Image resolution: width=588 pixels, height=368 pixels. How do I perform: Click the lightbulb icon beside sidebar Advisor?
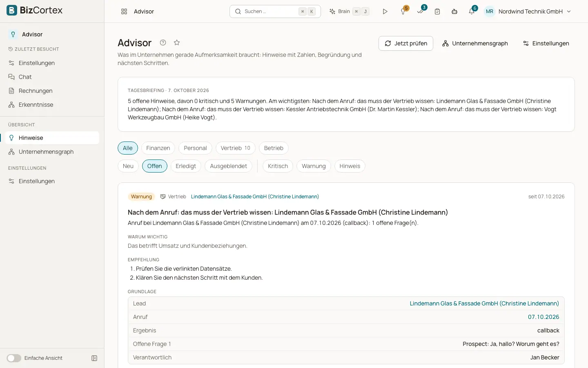tap(13, 34)
